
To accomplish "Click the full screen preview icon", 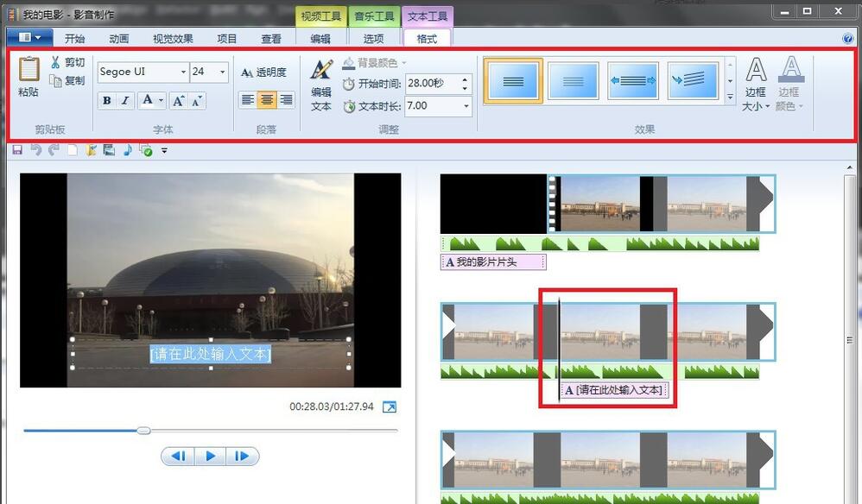I will tap(390, 406).
